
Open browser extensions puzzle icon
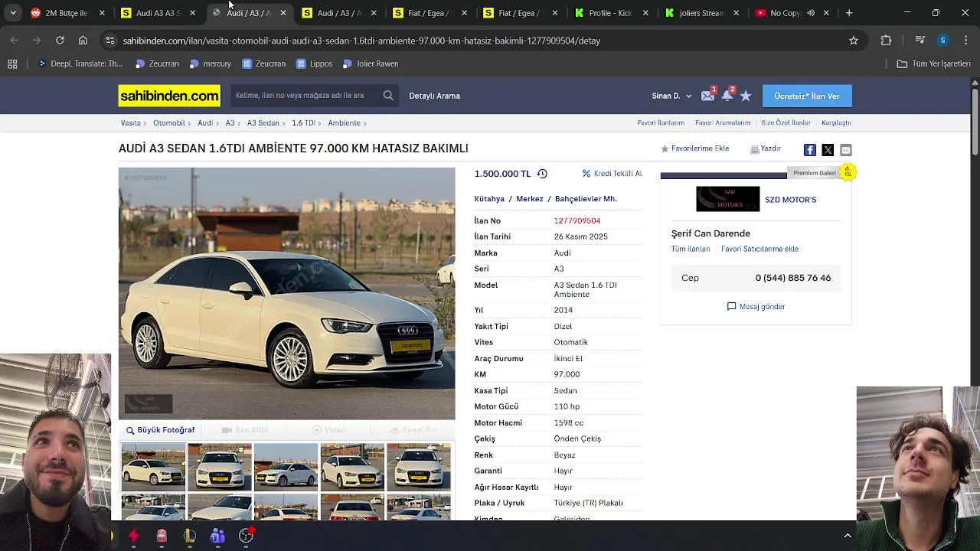pos(886,41)
